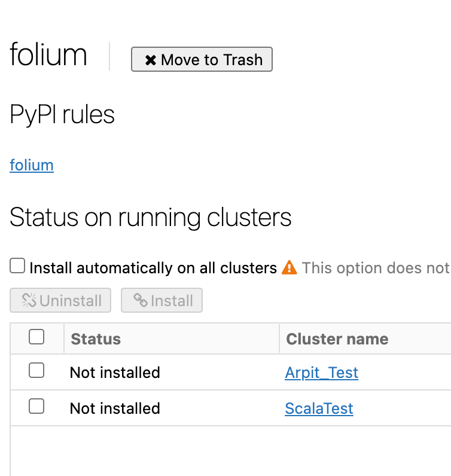The height and width of the screenshot is (476, 451).
Task: Select the Arpit_Test row checkbox
Action: click(36, 371)
